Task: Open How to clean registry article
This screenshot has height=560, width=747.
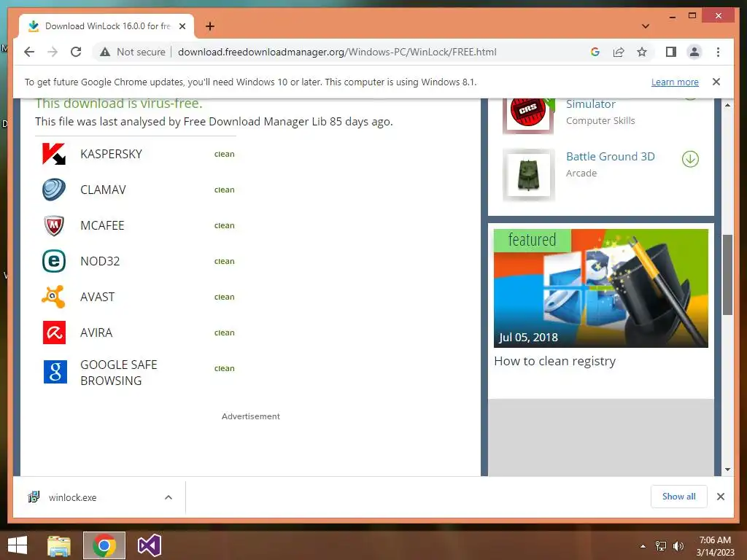Action: pos(554,361)
